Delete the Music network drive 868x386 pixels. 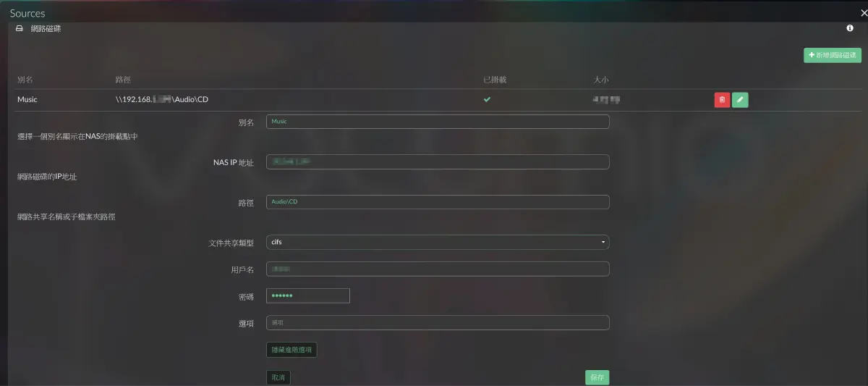tap(722, 100)
